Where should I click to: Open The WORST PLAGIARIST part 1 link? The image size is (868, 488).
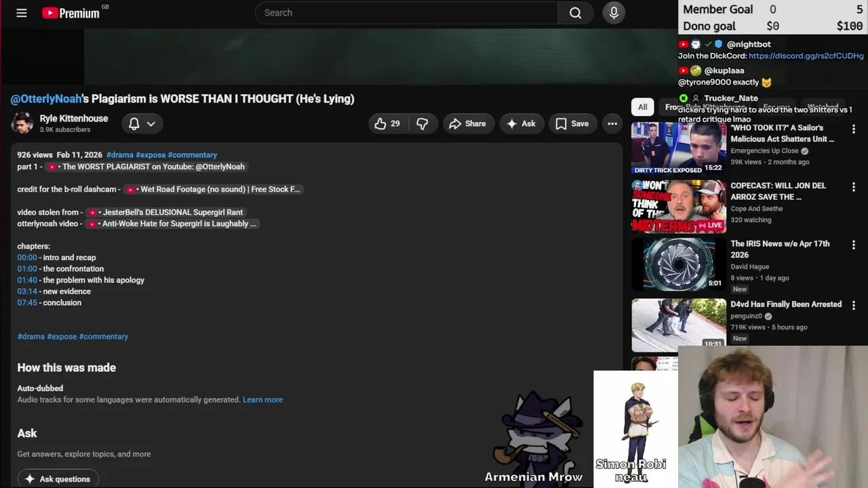pyautogui.click(x=146, y=167)
